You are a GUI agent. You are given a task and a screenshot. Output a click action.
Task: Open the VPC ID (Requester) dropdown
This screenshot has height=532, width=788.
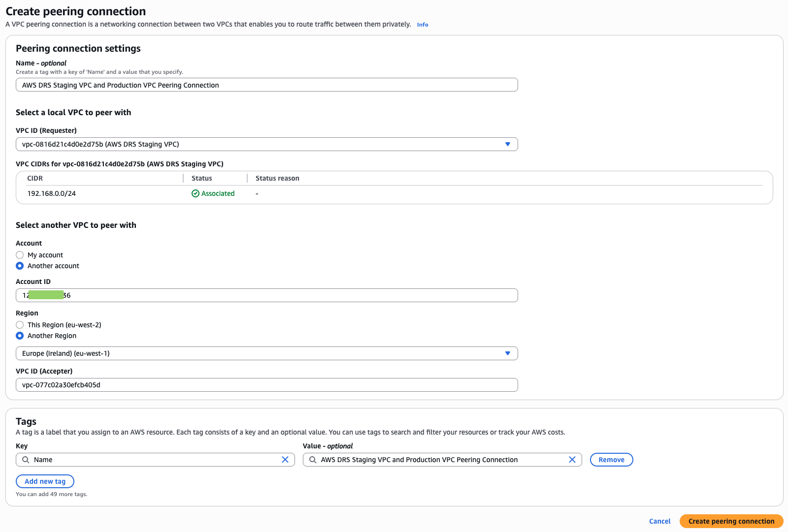tap(266, 144)
